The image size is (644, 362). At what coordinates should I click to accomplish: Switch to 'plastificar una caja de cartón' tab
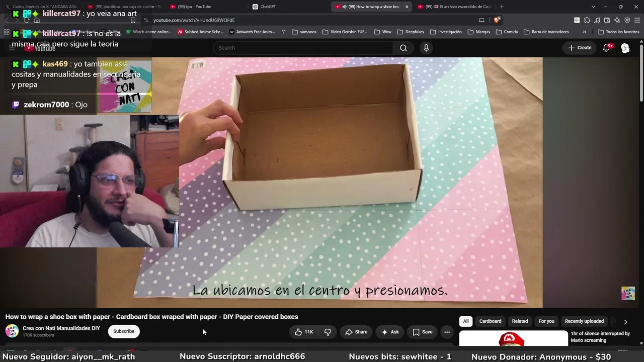tap(124, 7)
